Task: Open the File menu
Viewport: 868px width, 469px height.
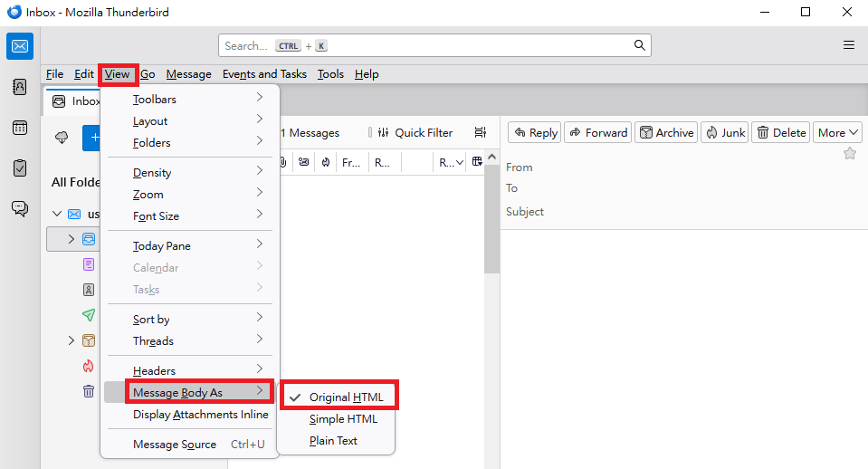Action: click(55, 74)
